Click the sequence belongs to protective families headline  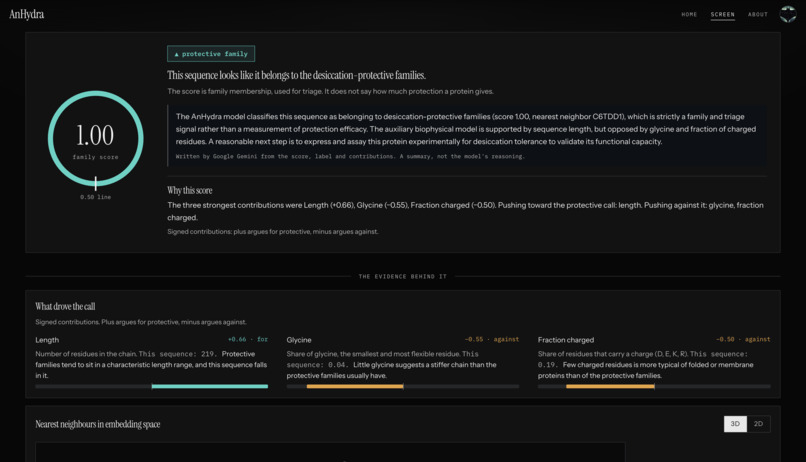297,75
